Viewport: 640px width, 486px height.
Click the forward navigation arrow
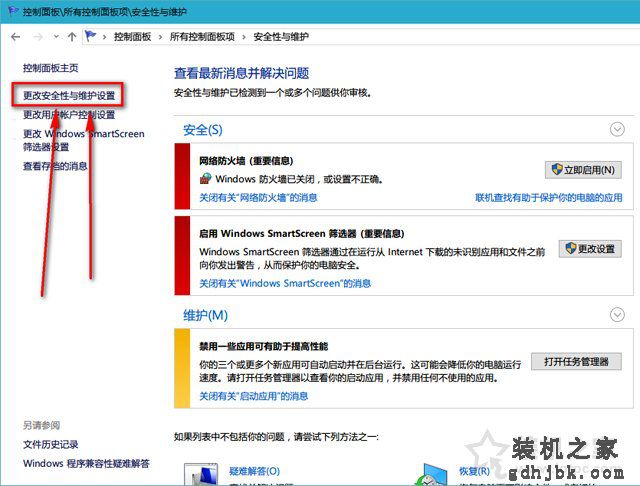pyautogui.click(x=38, y=37)
